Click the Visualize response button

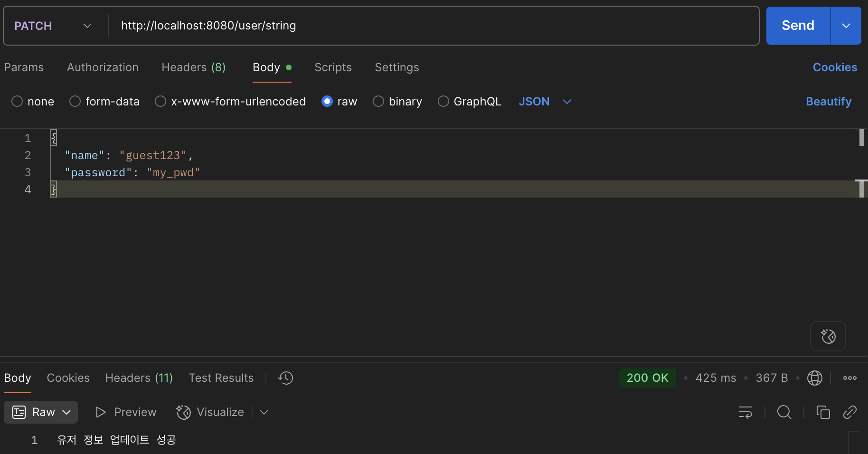pyautogui.click(x=210, y=412)
